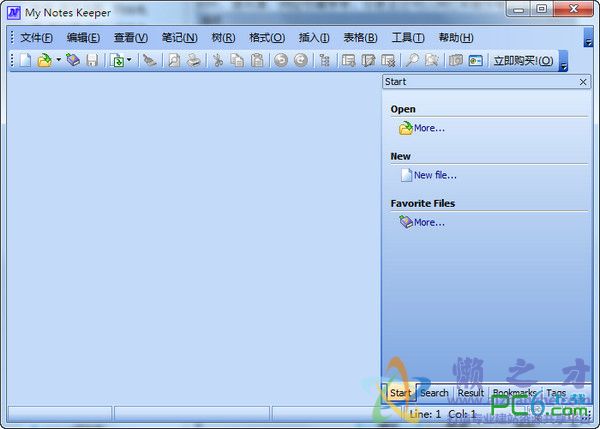Switch to the Bookmarks tab
600x429 pixels.
click(514, 393)
